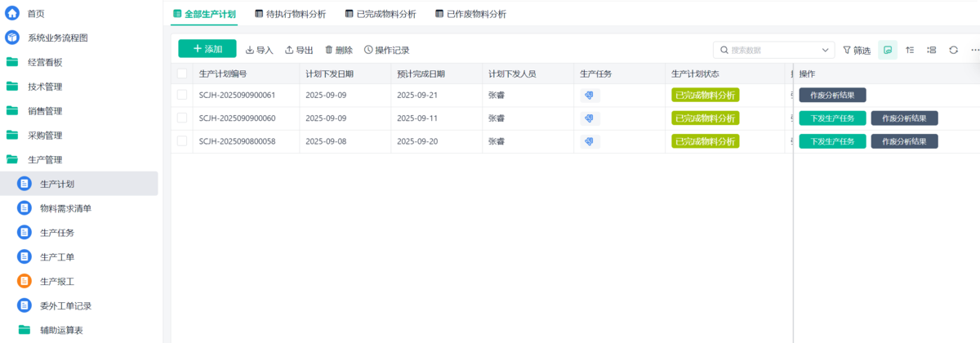The image size is (980, 343).
Task: Click the 筛选 filter button
Action: [857, 50]
